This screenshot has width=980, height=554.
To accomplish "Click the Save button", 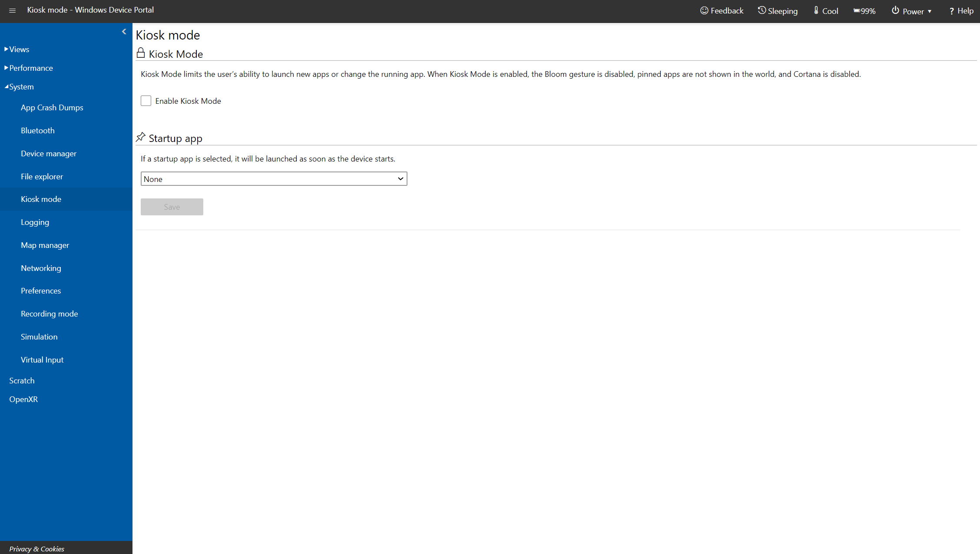I will point(172,206).
